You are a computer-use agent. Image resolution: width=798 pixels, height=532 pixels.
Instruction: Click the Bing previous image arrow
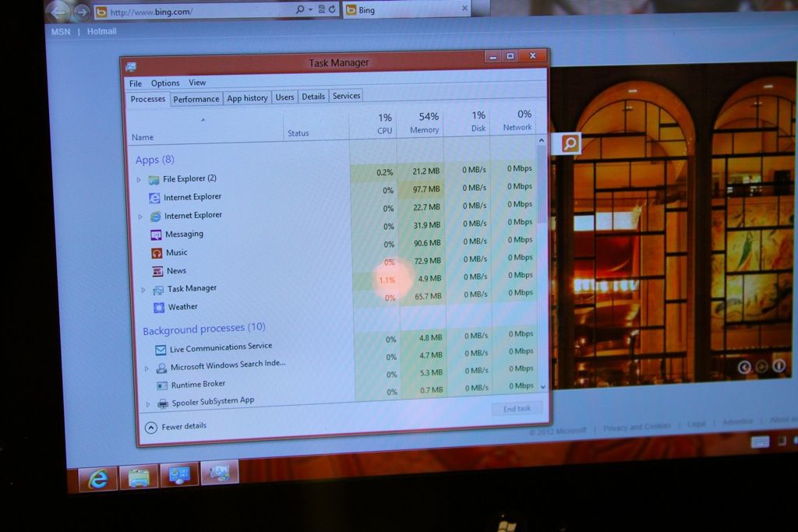[744, 367]
